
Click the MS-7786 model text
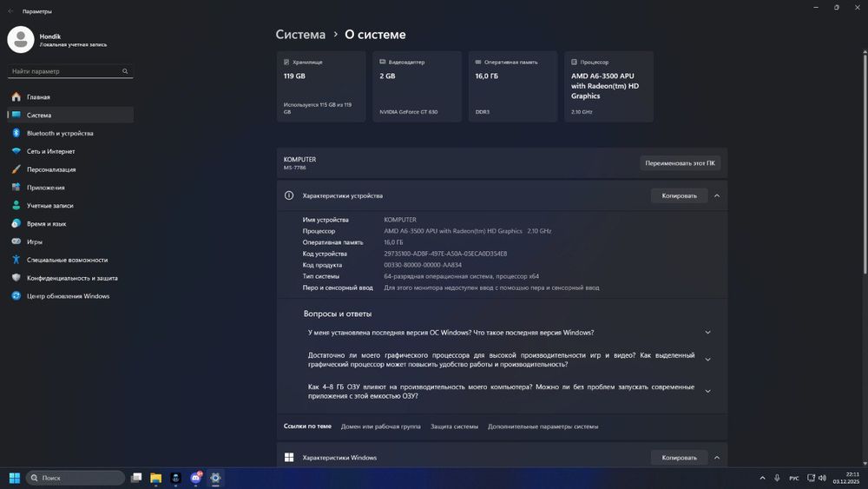coord(295,168)
